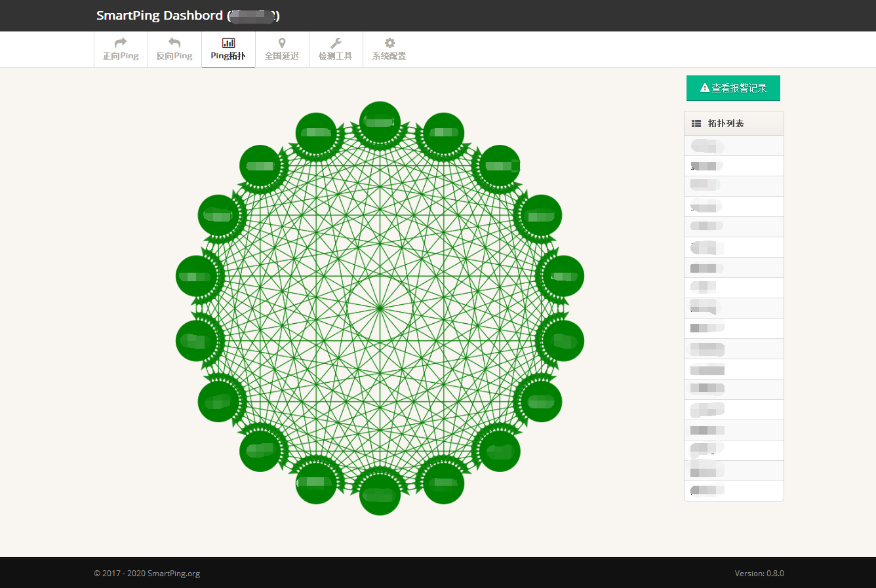Click SmartPing.org footer copyright link
The width and height of the screenshot is (876, 588).
tap(173, 573)
